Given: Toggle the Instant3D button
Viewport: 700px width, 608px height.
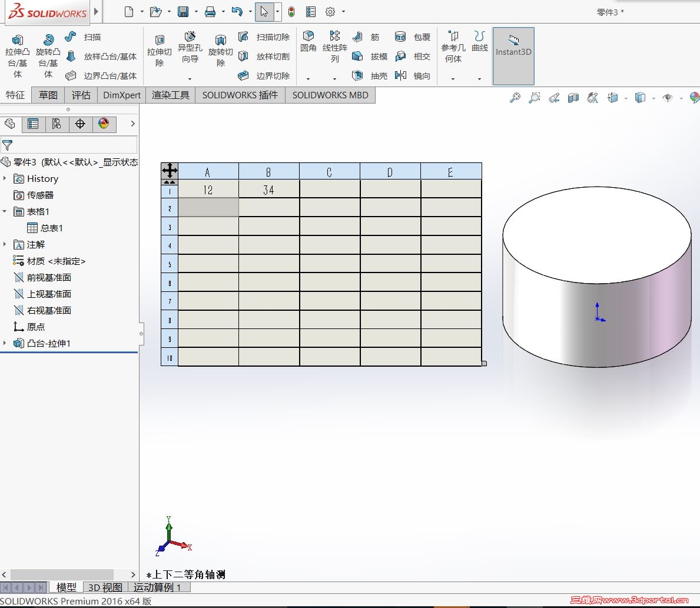Looking at the screenshot, I should 513,56.
